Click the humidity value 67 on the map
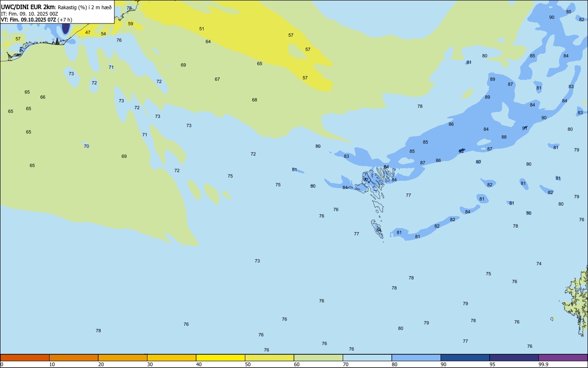 pos(217,79)
